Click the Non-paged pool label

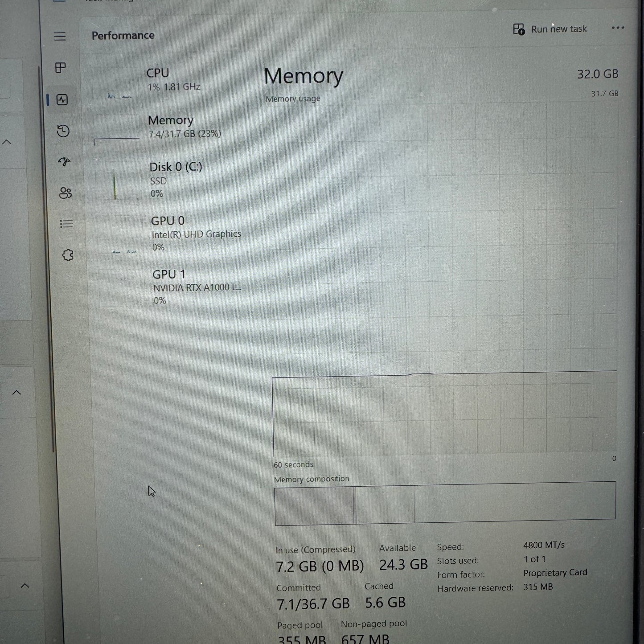point(374,624)
